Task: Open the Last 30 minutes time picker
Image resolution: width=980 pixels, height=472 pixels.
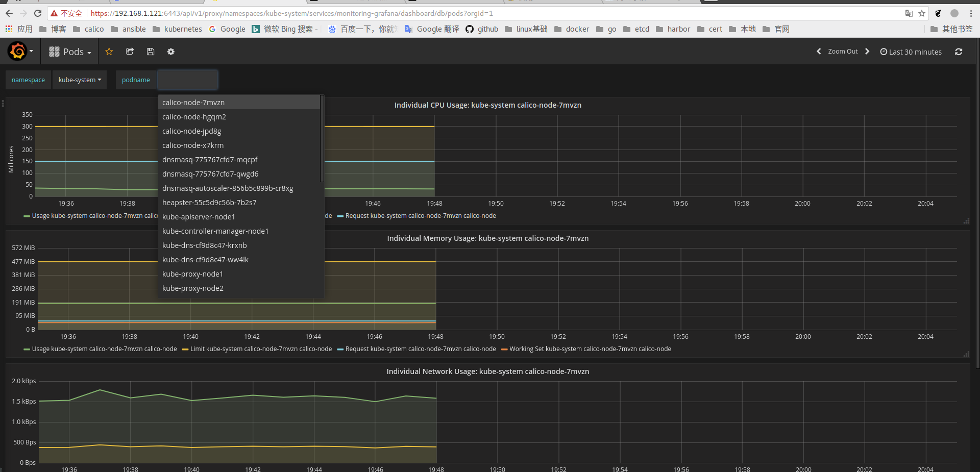Action: pos(911,52)
